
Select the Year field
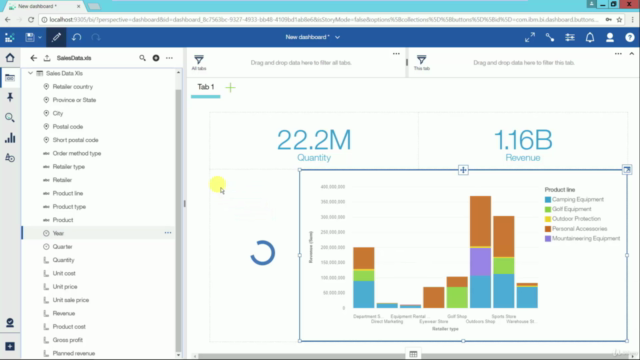click(x=58, y=233)
